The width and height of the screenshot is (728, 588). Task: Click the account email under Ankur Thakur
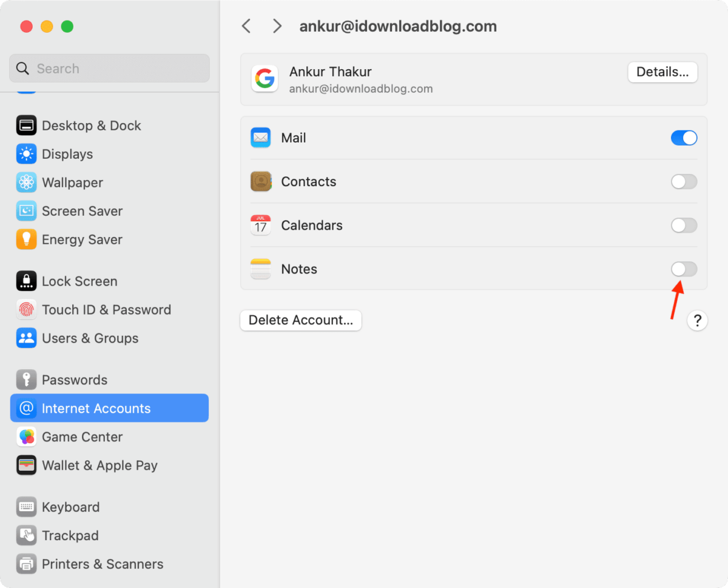point(361,89)
